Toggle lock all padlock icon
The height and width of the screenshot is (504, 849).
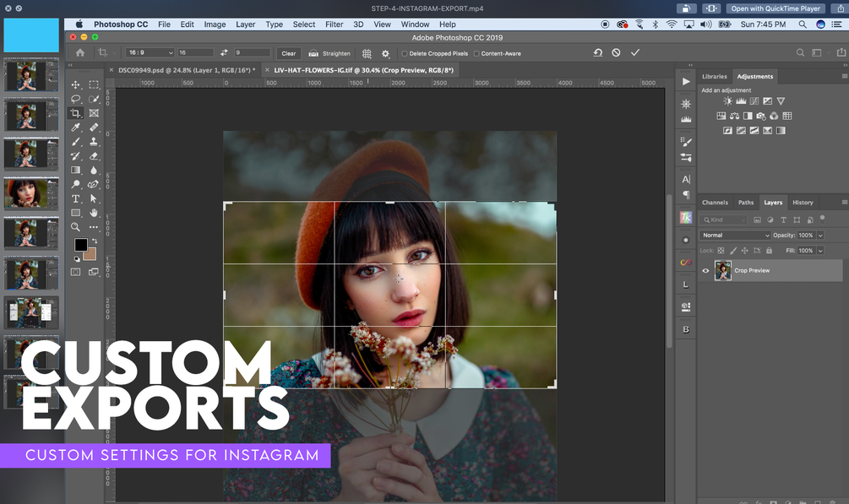(769, 251)
